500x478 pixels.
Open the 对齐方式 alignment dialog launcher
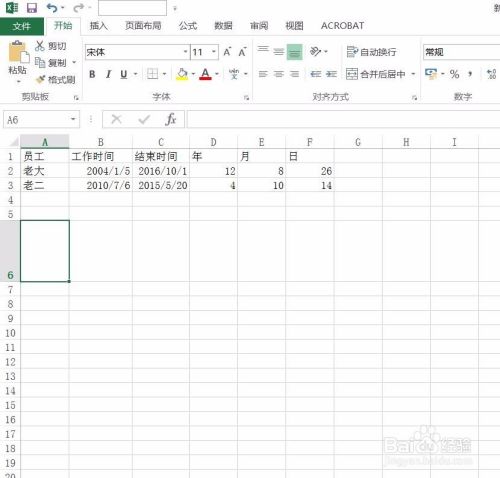[x=414, y=98]
